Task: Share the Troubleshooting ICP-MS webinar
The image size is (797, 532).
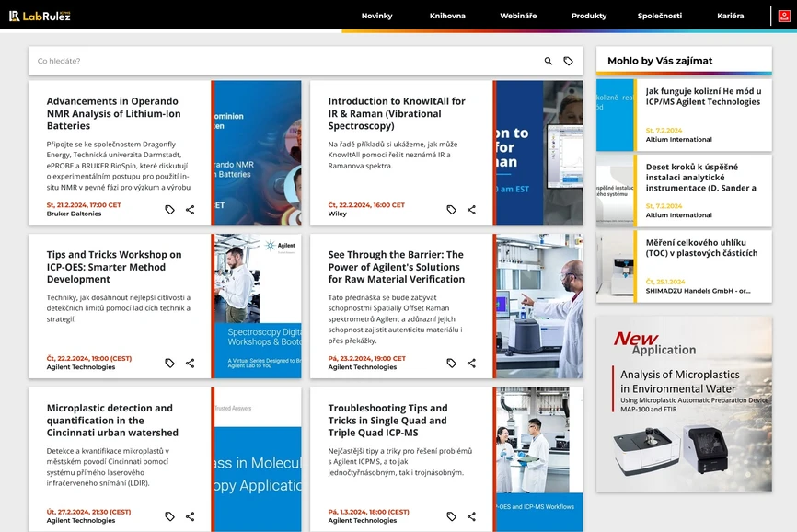Action: (x=472, y=516)
